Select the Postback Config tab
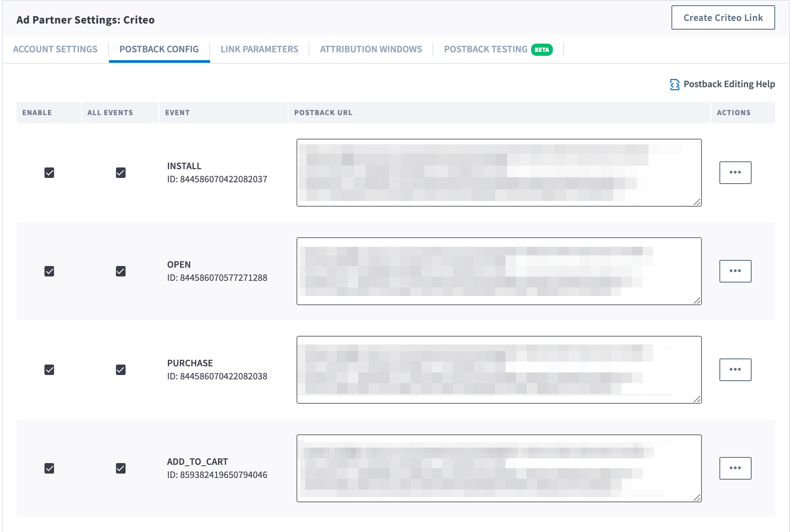 159,49
